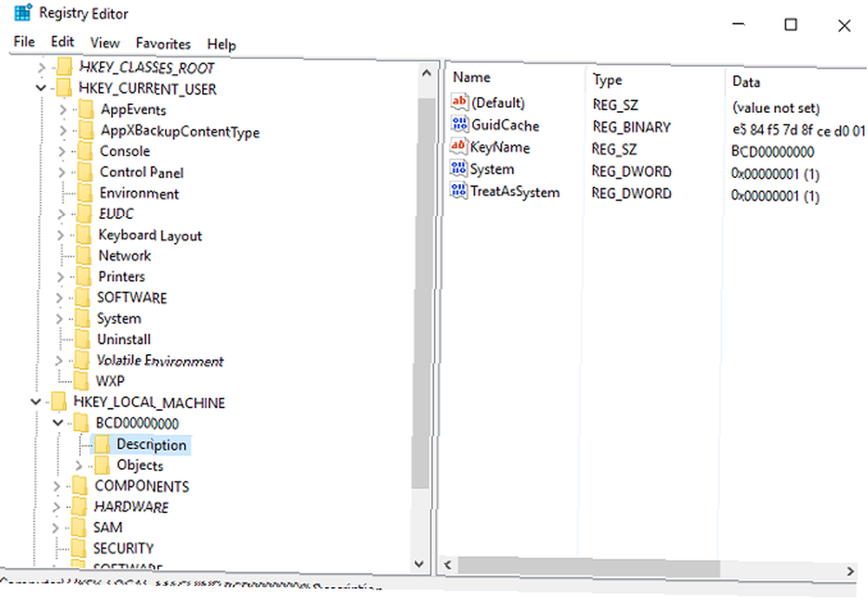Select the TreatAsSystem value name

click(x=515, y=192)
